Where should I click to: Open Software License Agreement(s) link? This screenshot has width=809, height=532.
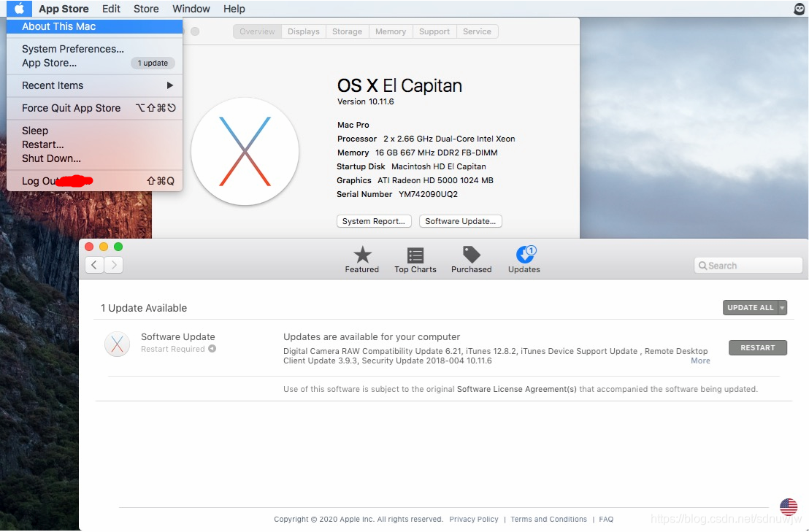point(517,389)
